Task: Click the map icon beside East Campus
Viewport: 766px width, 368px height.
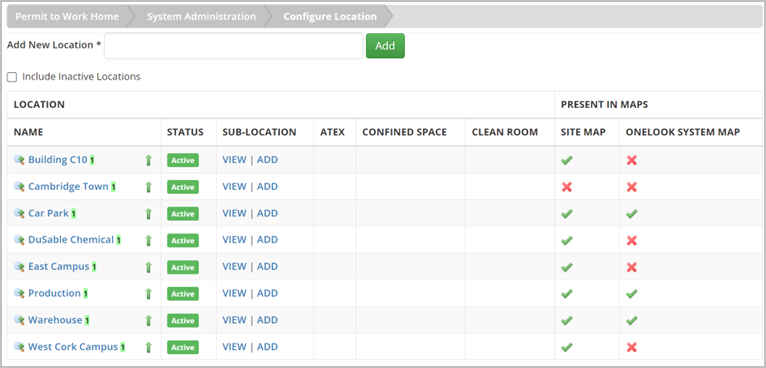Action: [x=19, y=267]
